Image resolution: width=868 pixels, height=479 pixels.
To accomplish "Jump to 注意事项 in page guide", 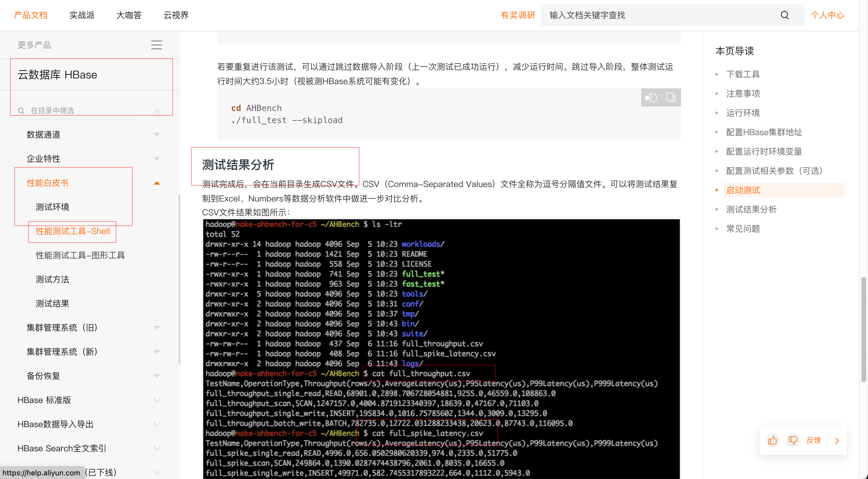I will [743, 94].
